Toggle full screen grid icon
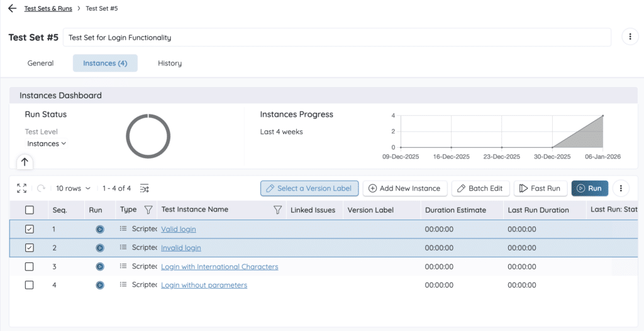This screenshot has height=331, width=644. coord(22,188)
